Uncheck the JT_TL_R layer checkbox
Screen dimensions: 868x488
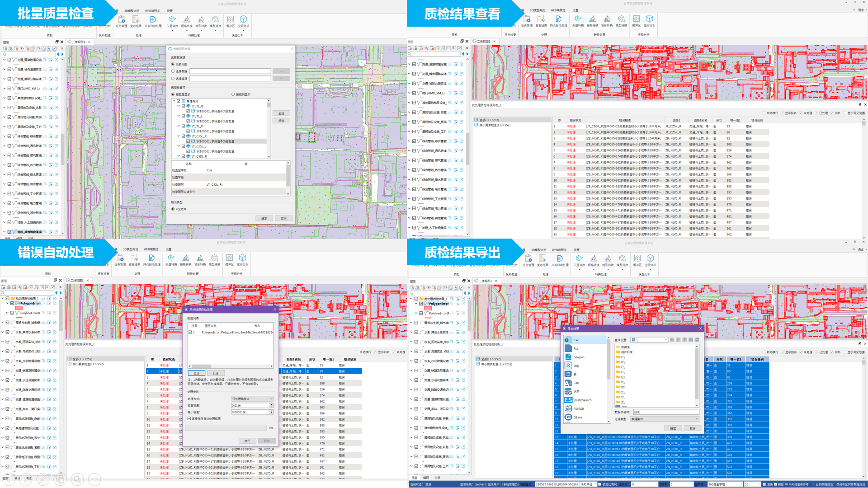[184, 106]
